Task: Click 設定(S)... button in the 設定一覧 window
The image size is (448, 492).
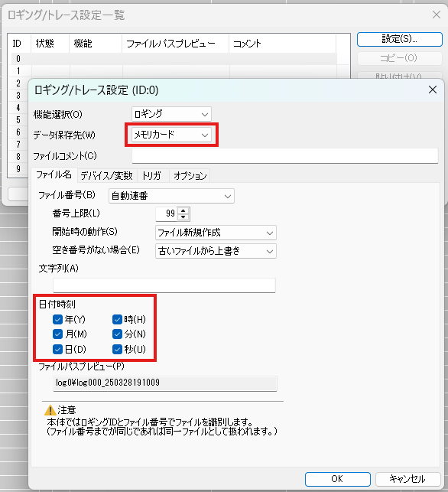Action: 399,39
